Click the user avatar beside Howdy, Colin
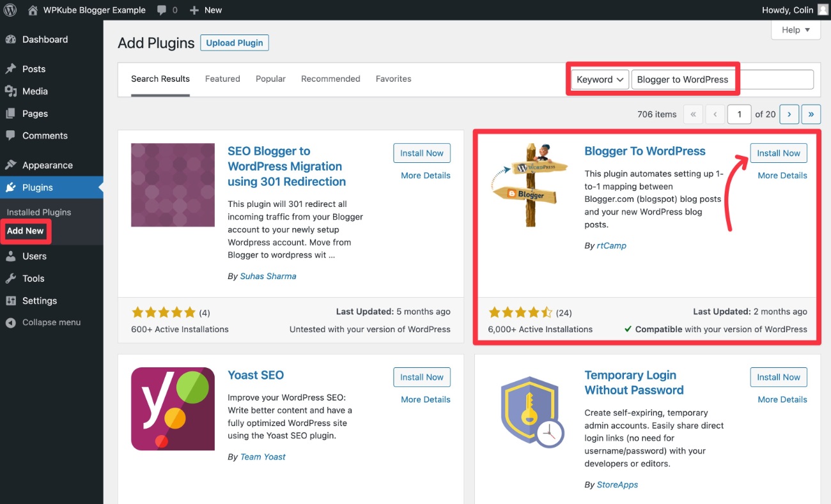Screen dimensions: 831x504 (x=822, y=10)
